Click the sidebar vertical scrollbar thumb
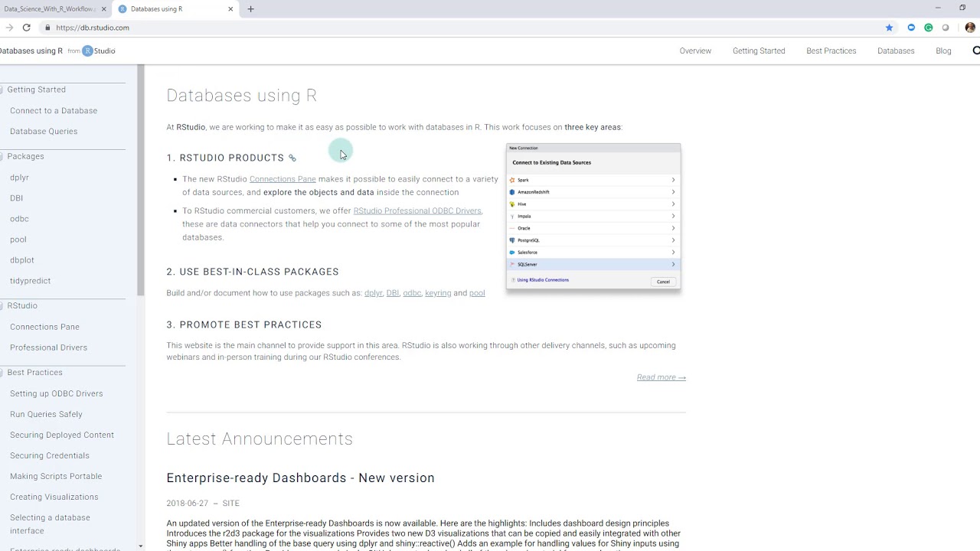980x551 pixels. click(140, 180)
